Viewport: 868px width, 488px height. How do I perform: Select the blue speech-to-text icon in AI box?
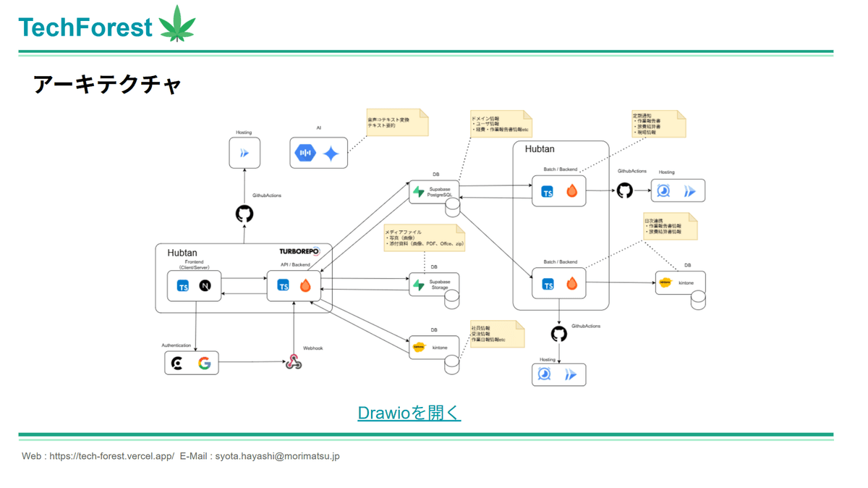[305, 153]
